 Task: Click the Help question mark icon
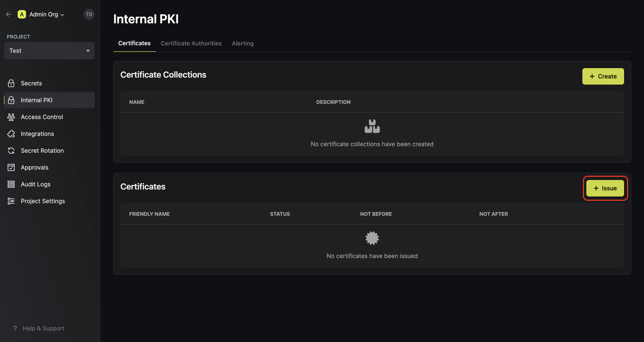(x=15, y=328)
